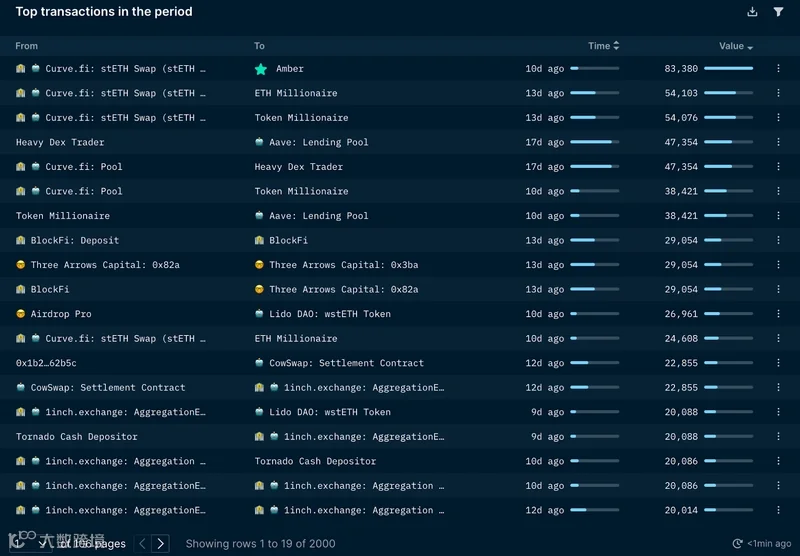Go to the next page arrow
This screenshot has height=556, width=800.
tap(161, 544)
